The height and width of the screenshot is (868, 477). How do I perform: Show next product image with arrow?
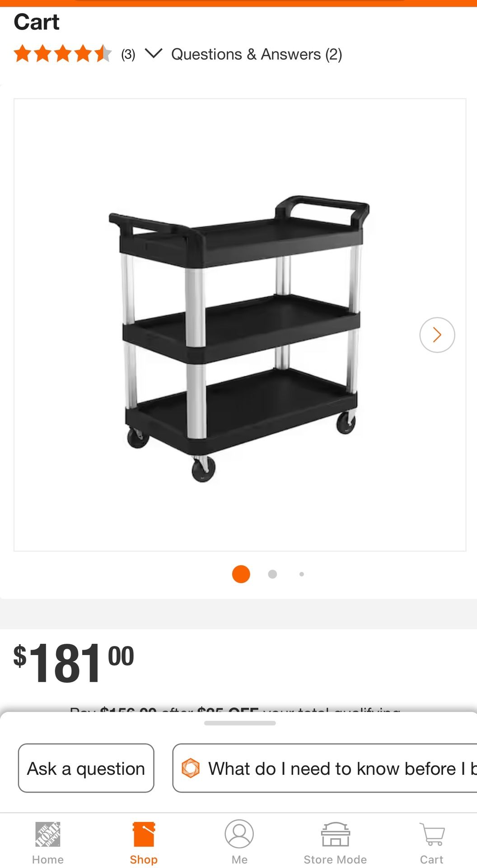tap(437, 335)
